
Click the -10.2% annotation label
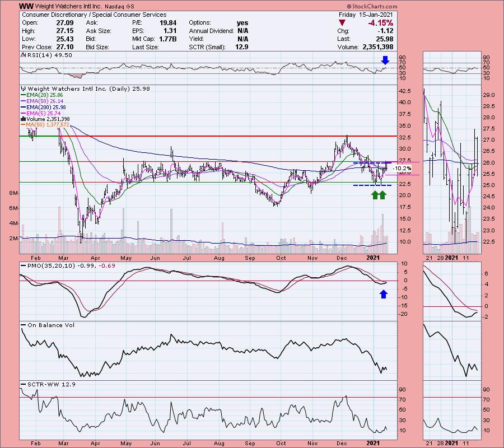pos(402,169)
